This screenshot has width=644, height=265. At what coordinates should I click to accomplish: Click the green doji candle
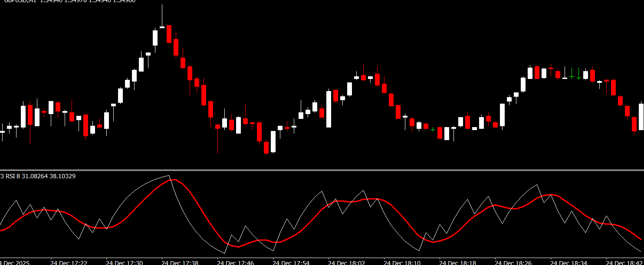tap(572, 77)
